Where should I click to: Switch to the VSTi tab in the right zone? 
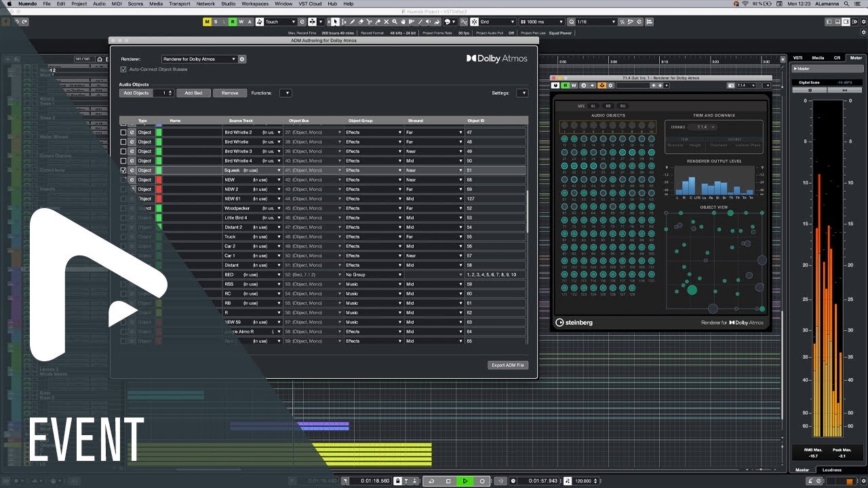tap(798, 58)
